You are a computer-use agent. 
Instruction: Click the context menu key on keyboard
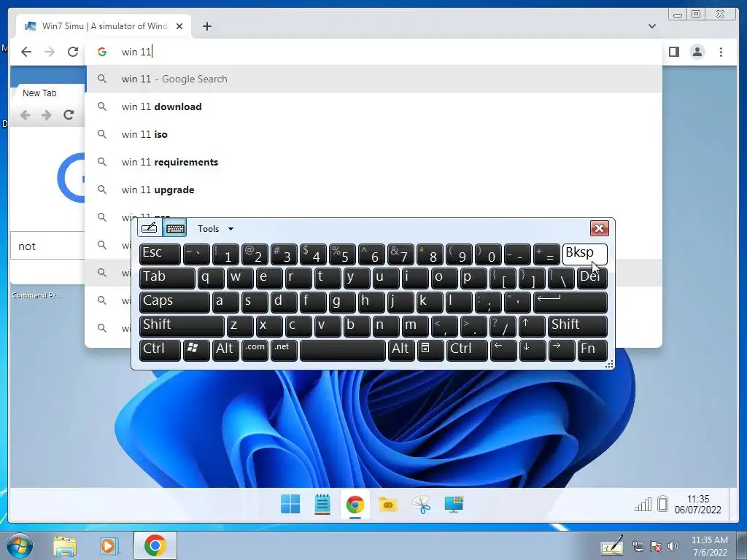pyautogui.click(x=430, y=350)
